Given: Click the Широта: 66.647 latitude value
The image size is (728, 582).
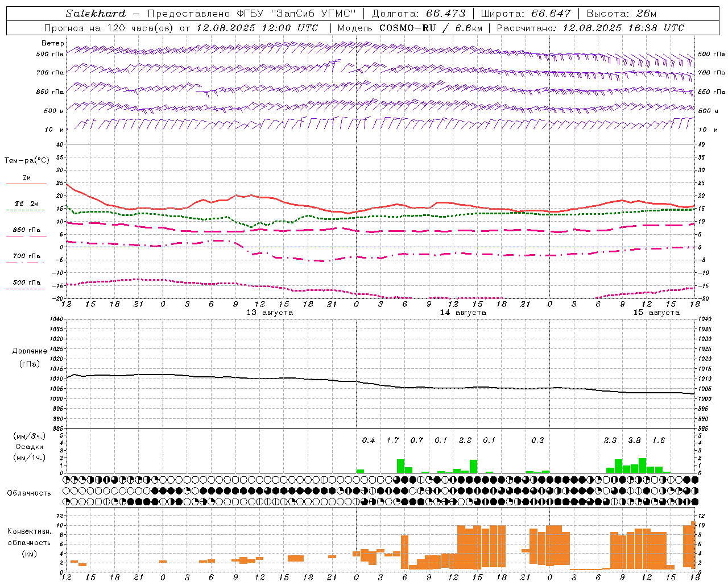Looking at the screenshot, I should [x=526, y=14].
